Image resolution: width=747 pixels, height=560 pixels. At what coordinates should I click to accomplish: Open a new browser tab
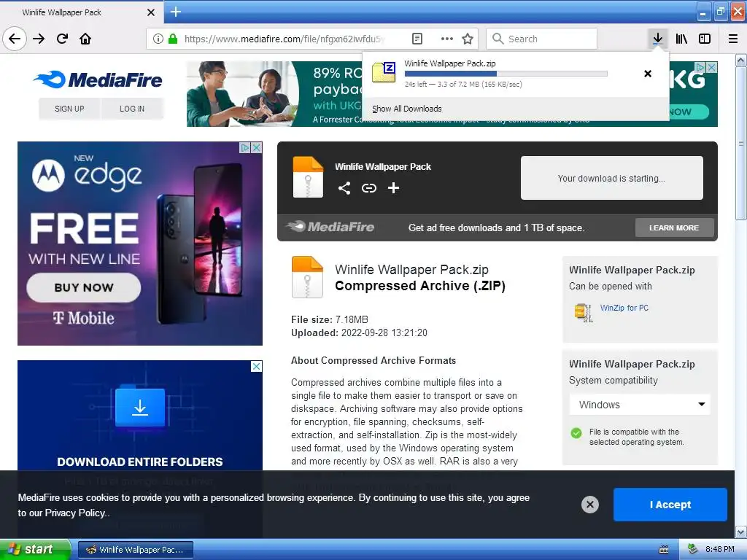[x=176, y=12]
